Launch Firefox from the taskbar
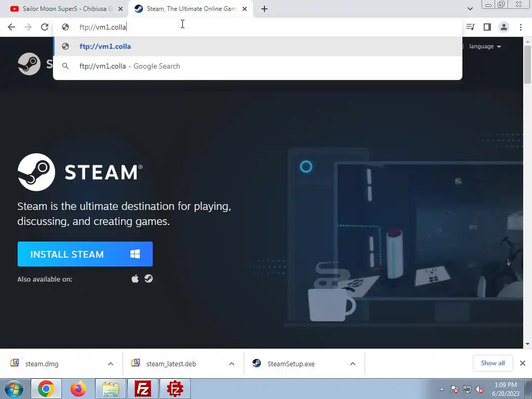This screenshot has height=399, width=532. coord(78,389)
